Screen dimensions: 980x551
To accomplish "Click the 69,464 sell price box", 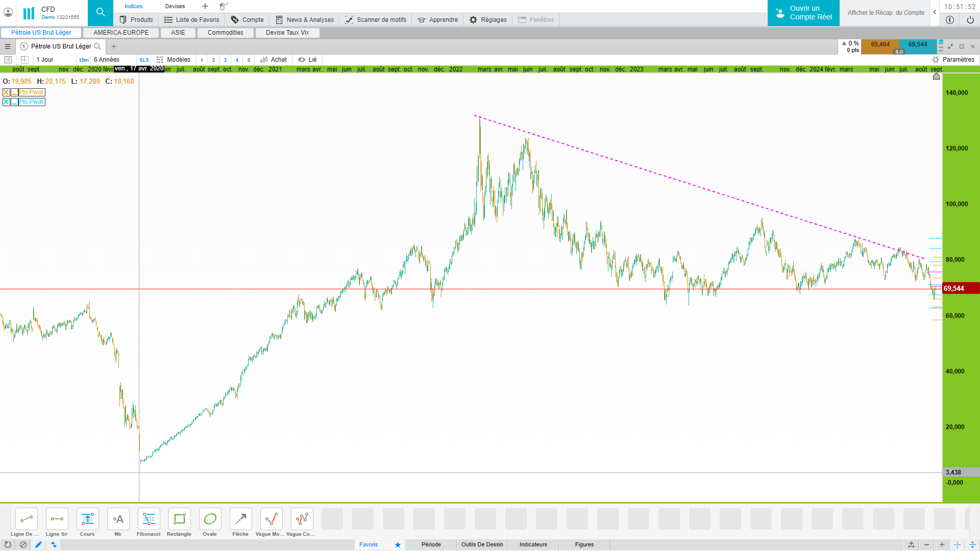I will (x=880, y=45).
